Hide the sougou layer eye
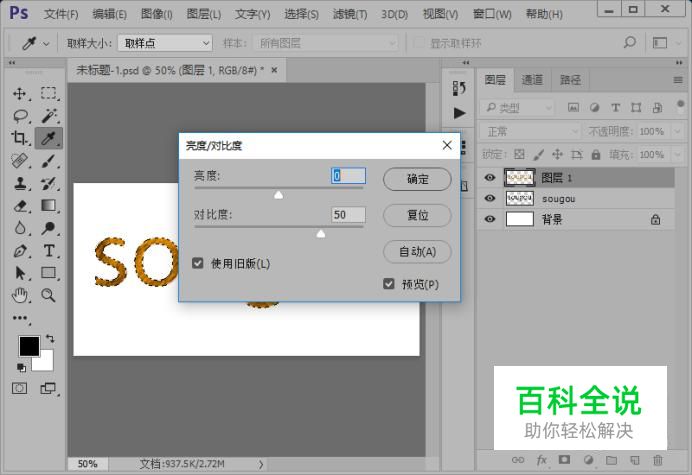This screenshot has height=475, width=692. click(489, 198)
